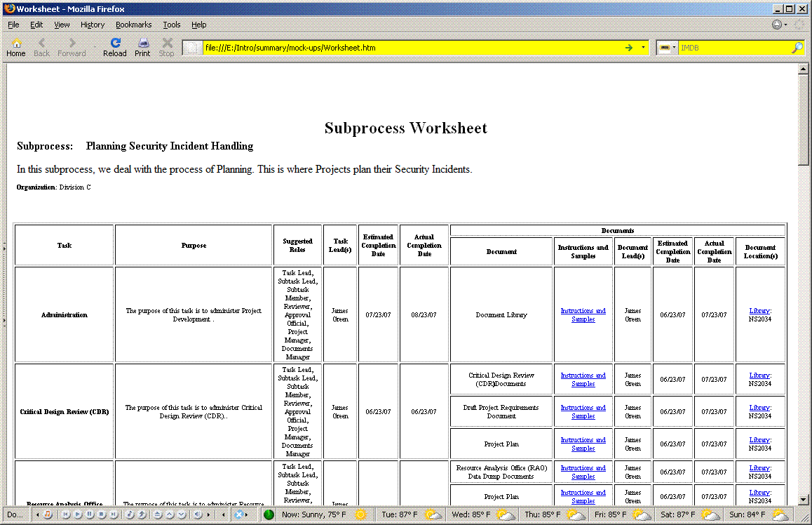Screen dimensions: 812x525
Task: Click Tuesday's partly cloudy weather icon
Action: [433, 514]
